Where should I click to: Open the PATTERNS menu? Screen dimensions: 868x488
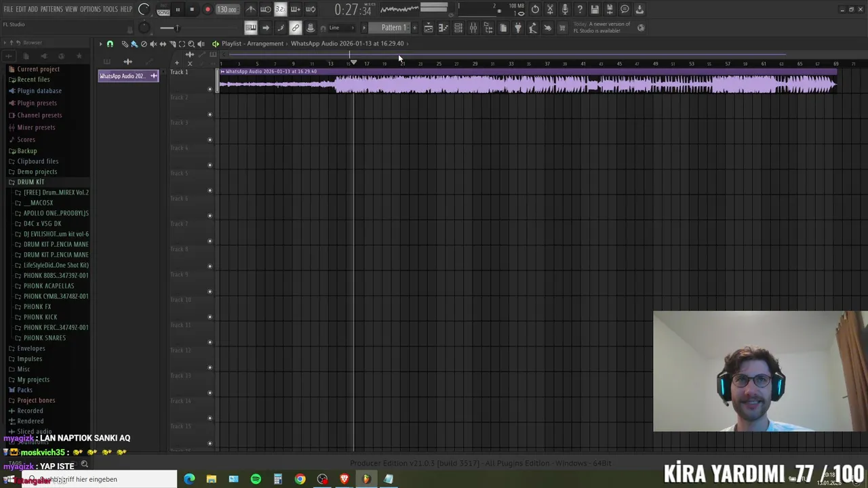[x=52, y=9]
